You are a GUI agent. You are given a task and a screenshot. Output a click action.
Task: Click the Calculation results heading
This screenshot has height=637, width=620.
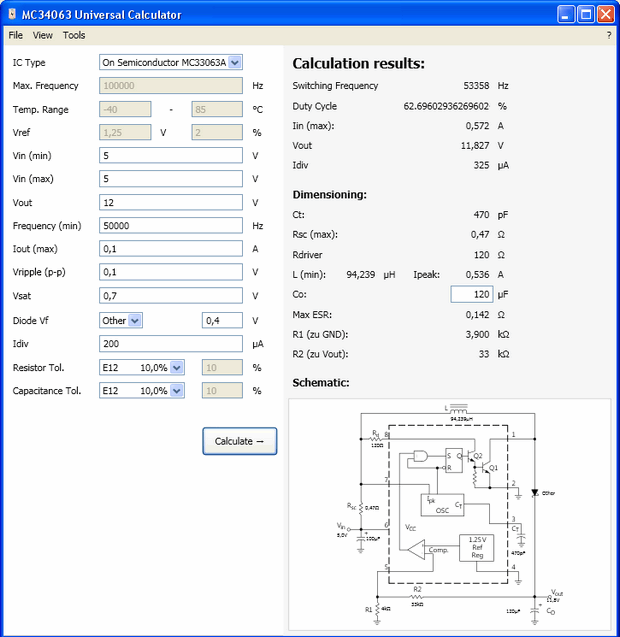(x=358, y=64)
